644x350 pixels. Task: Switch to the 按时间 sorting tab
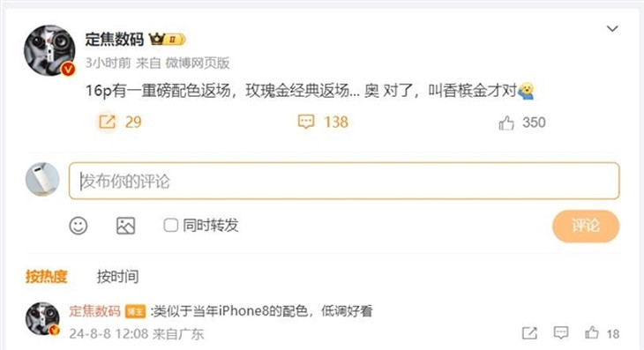click(x=117, y=277)
